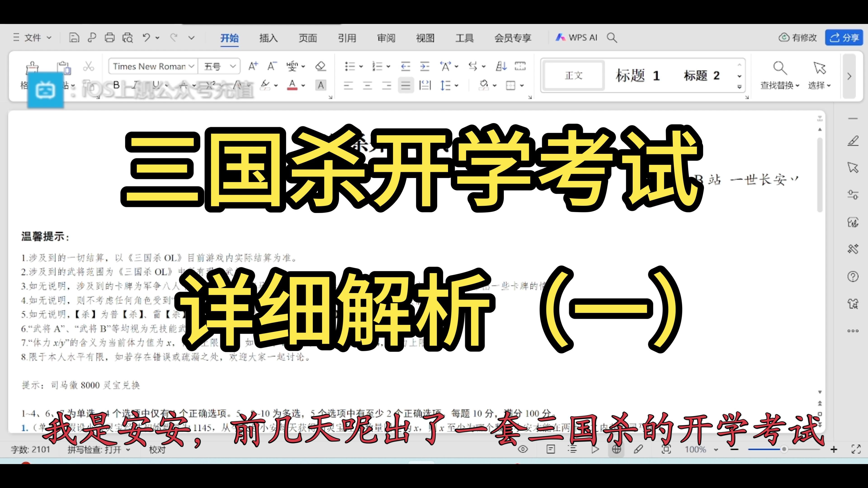
Task: Apply character shading A icon
Action: [x=321, y=85]
